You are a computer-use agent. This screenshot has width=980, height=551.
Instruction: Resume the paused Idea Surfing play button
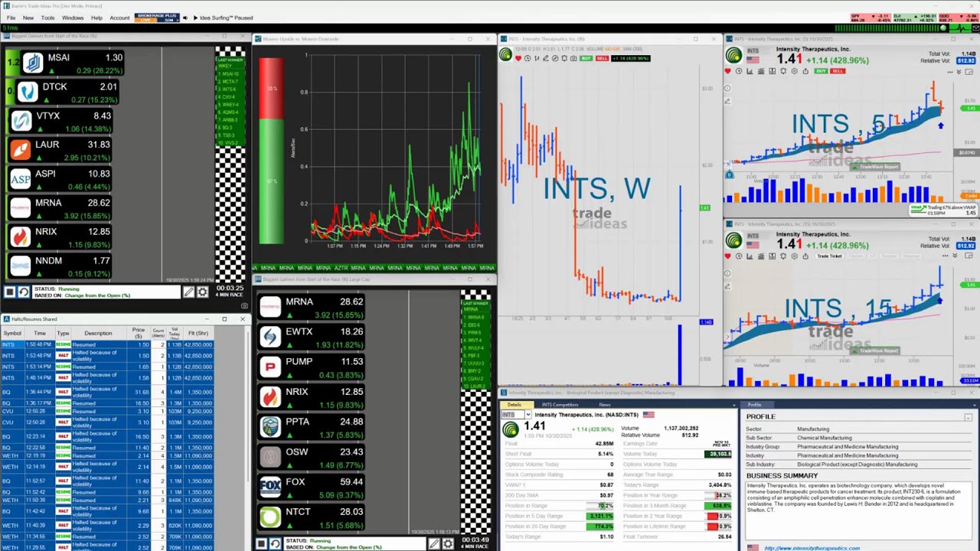195,18
